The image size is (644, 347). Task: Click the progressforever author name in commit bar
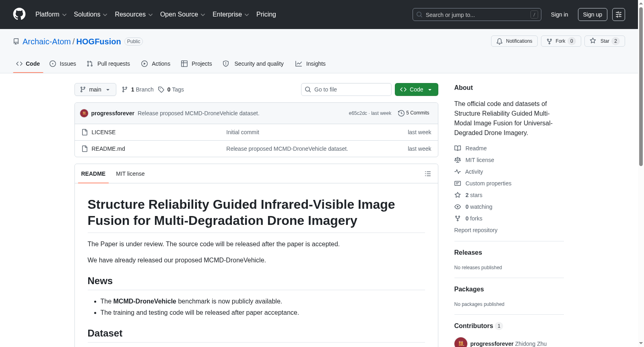tap(113, 113)
